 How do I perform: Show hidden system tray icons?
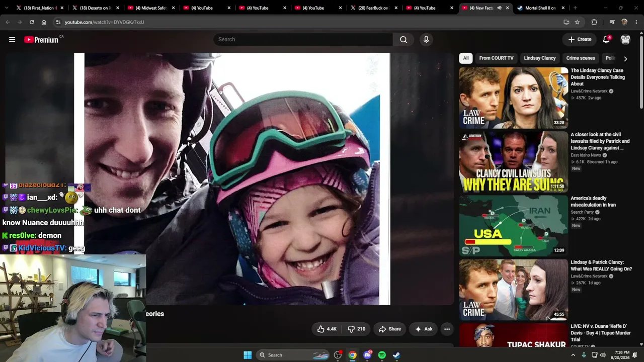(573, 355)
